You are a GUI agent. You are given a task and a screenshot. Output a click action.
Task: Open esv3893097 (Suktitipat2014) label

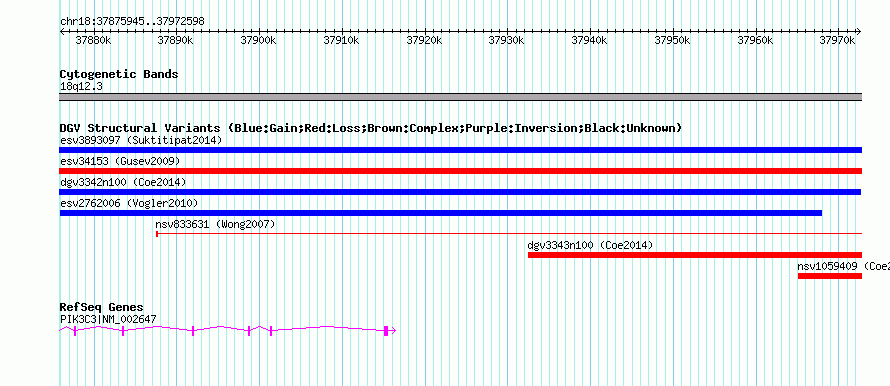[x=141, y=140]
